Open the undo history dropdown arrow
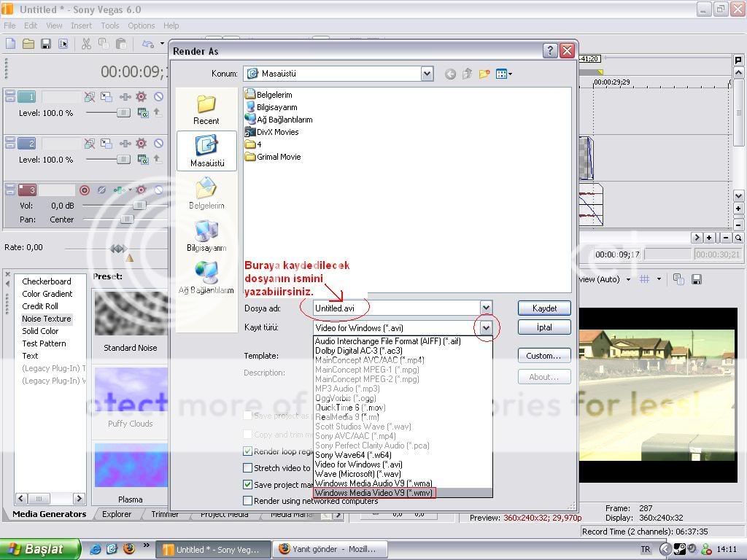747x560 pixels. 162,44
